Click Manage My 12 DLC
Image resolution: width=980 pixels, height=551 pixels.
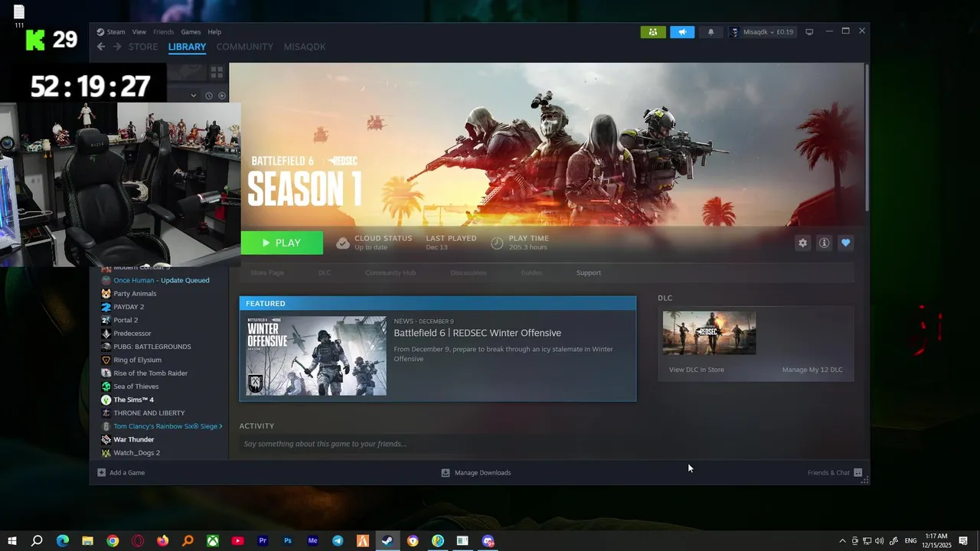click(812, 370)
